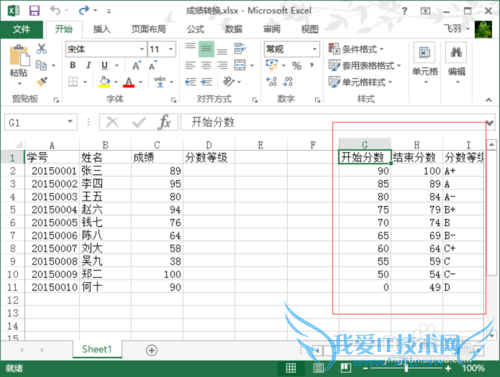Click Increase Decimal icon
The image size is (500, 377).
(x=272, y=82)
